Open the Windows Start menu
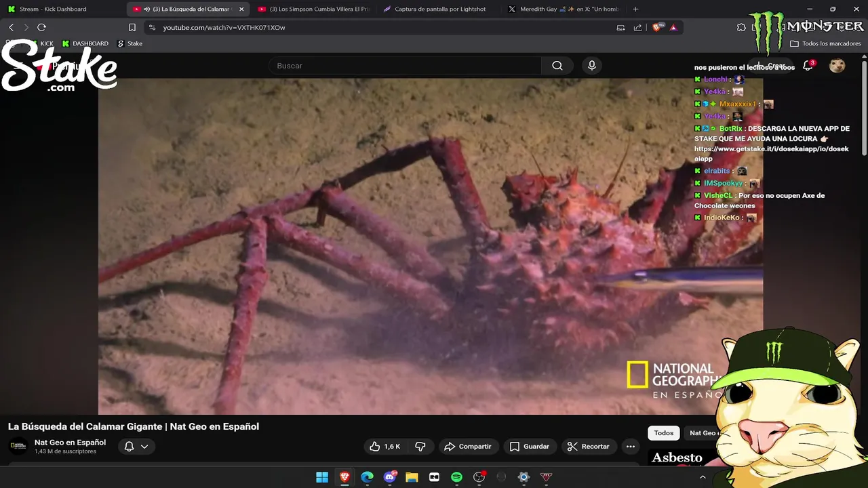 pyautogui.click(x=322, y=477)
